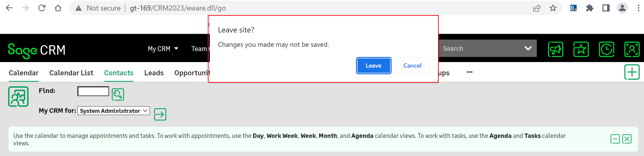Bookmark this page with star icon

click(x=553, y=8)
